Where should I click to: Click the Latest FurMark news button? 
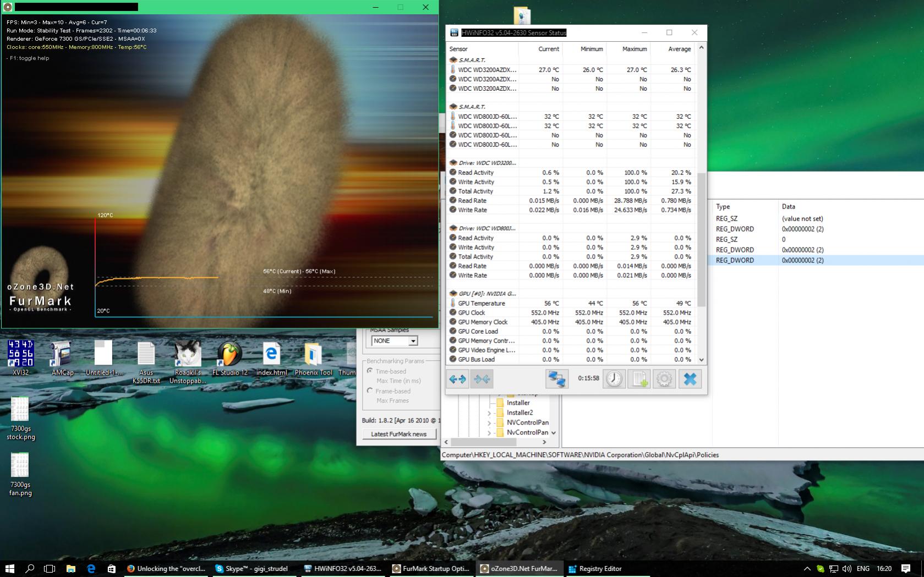coord(398,434)
